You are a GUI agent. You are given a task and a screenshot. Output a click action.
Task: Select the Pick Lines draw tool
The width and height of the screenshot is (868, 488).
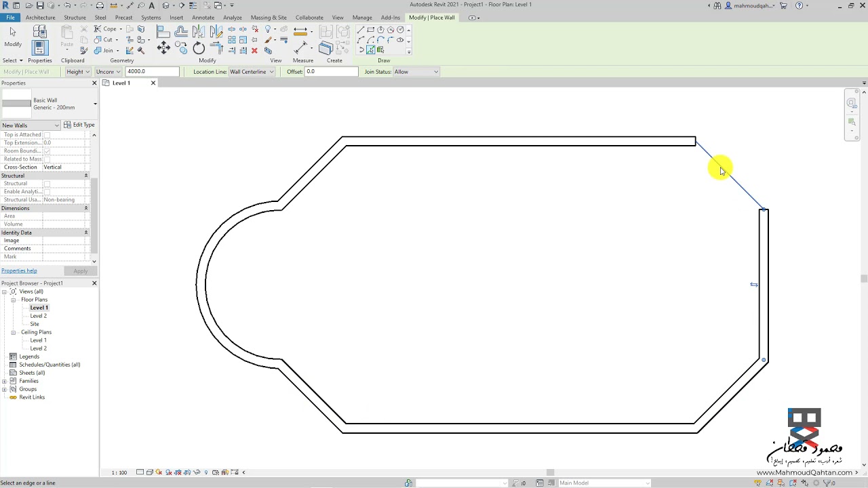coord(370,50)
